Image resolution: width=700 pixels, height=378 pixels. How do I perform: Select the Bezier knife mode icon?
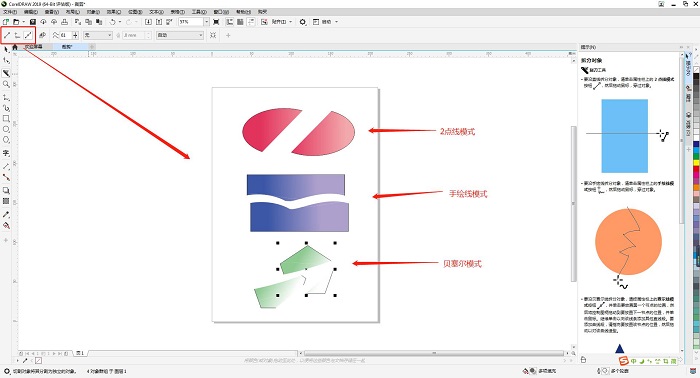coord(28,35)
